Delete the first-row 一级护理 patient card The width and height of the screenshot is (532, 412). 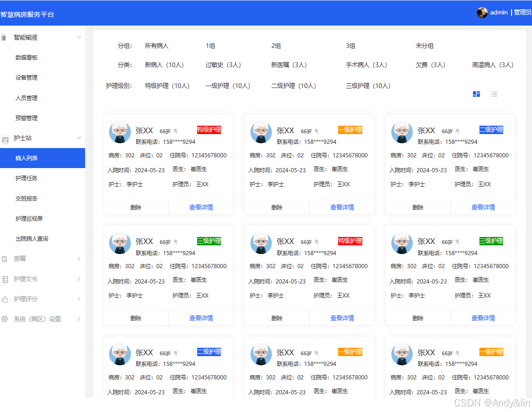coord(277,207)
